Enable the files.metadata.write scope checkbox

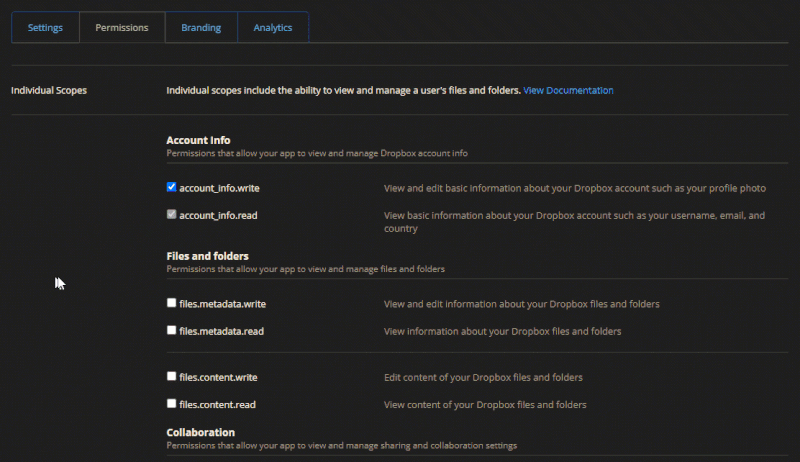(x=172, y=303)
